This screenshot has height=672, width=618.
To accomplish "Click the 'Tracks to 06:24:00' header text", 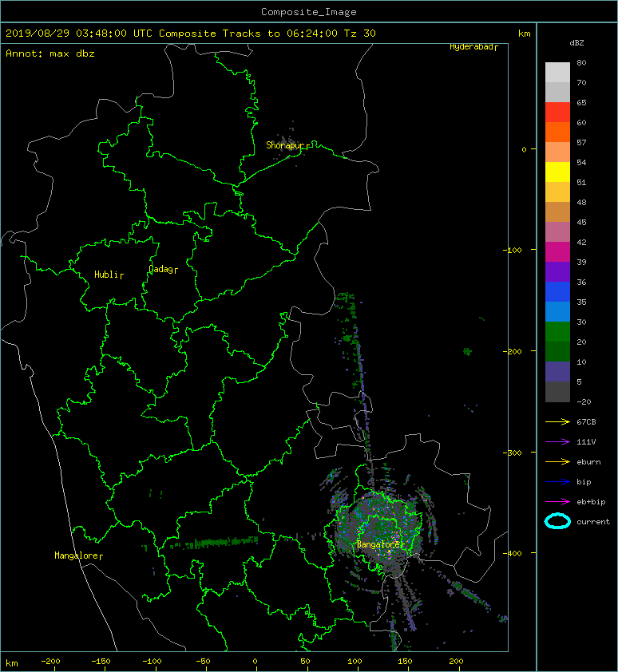I will [x=280, y=34].
